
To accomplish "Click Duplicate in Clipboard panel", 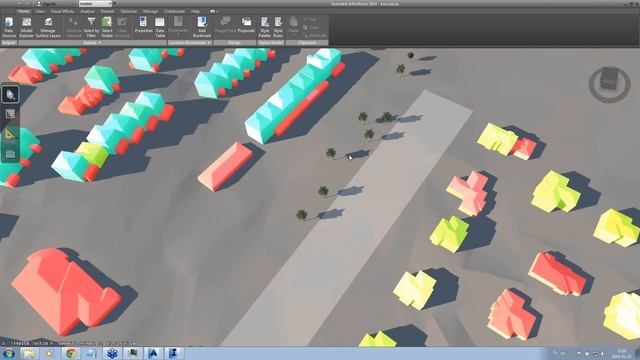I will coord(315,36).
